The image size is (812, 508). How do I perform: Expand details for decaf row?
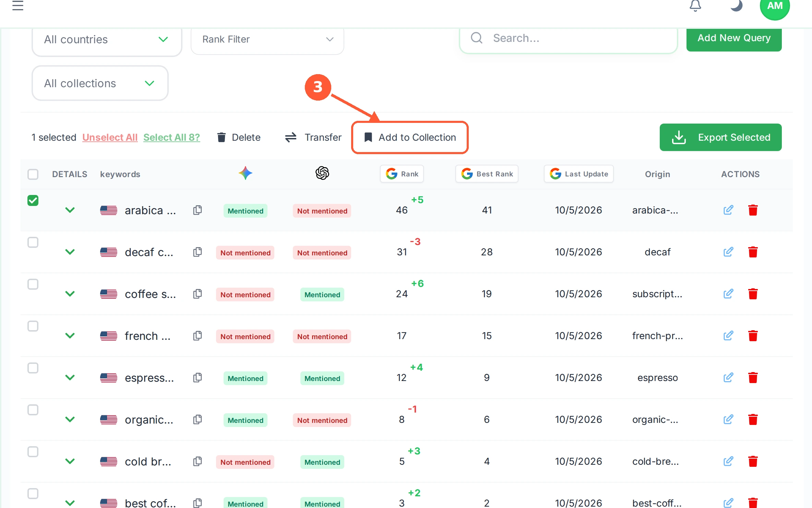(x=70, y=252)
